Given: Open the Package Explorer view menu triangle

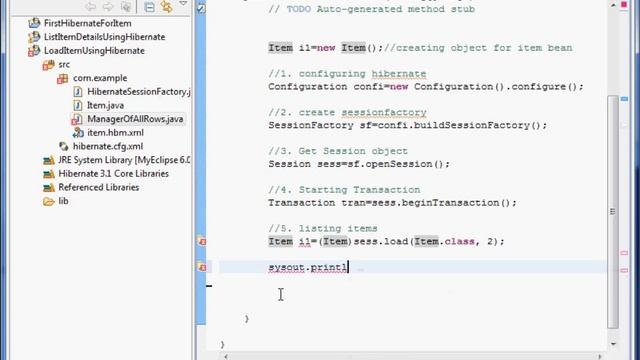Looking at the screenshot, I should pyautogui.click(x=183, y=4).
